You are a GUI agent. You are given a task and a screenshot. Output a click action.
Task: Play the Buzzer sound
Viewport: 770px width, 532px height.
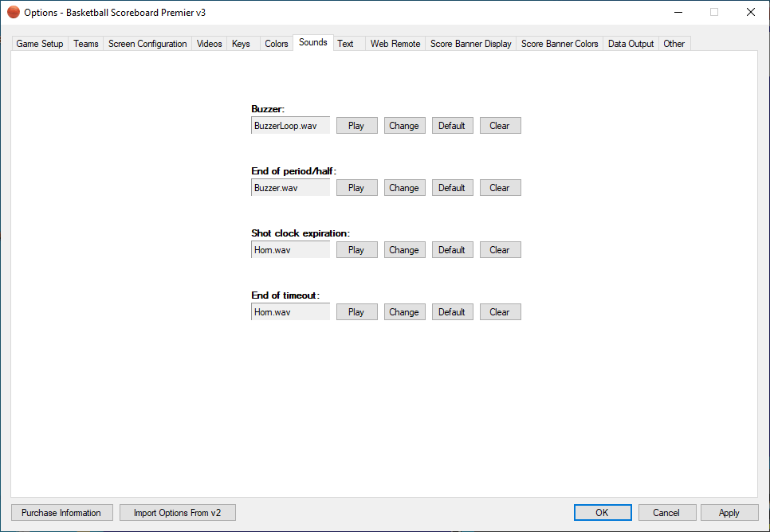coord(356,126)
